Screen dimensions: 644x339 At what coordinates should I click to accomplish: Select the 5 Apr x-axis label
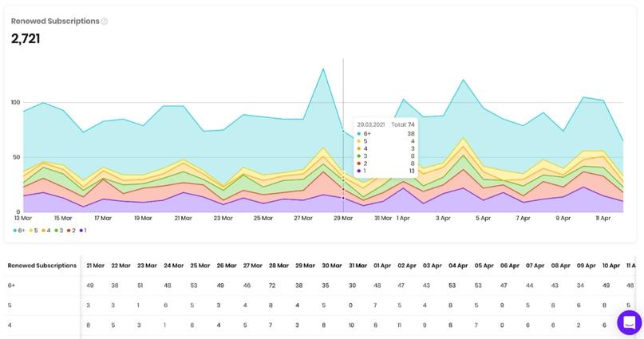[483, 218]
